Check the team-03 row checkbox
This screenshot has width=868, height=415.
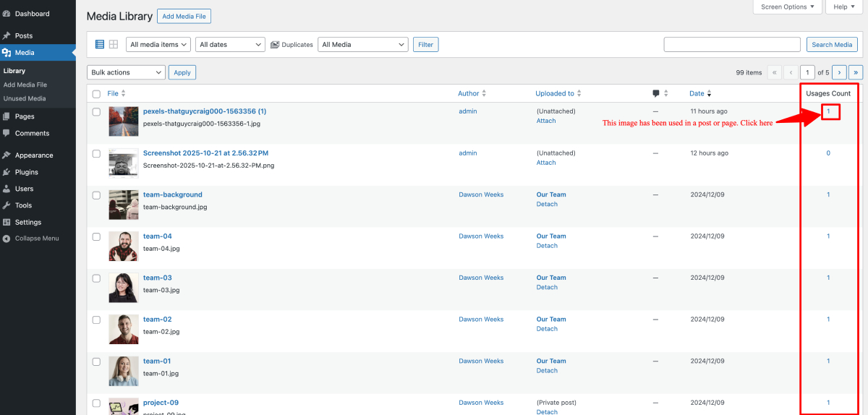pyautogui.click(x=96, y=278)
